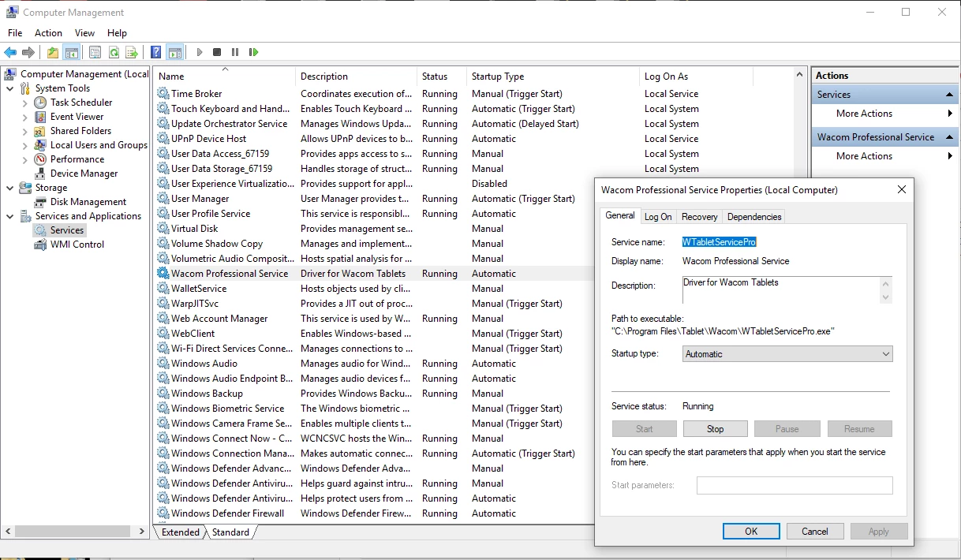Image resolution: width=961 pixels, height=560 pixels.
Task: Toggle Show/Hide Action Pane toolbar icon
Action: coord(175,53)
